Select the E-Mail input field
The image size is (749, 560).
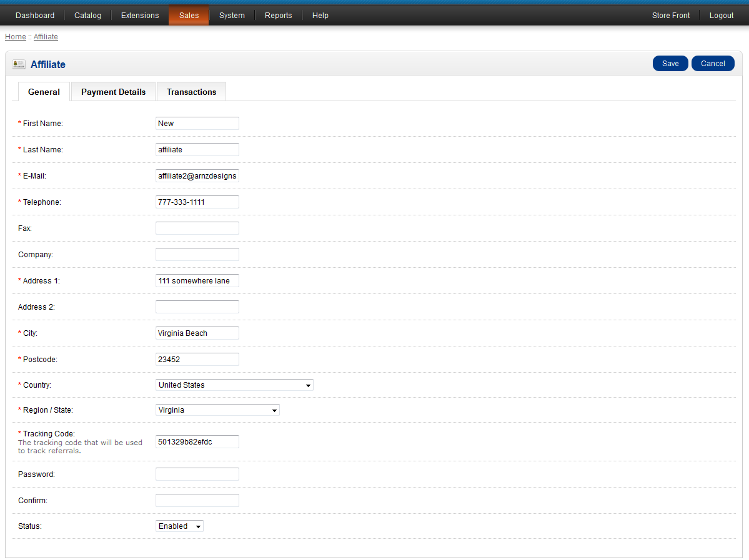pos(197,176)
